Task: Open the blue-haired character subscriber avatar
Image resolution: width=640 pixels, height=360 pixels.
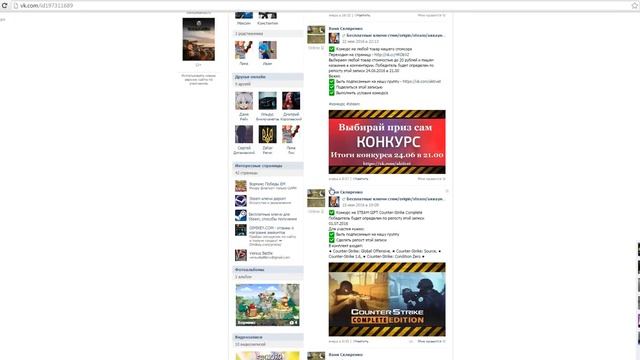Action: click(x=267, y=50)
